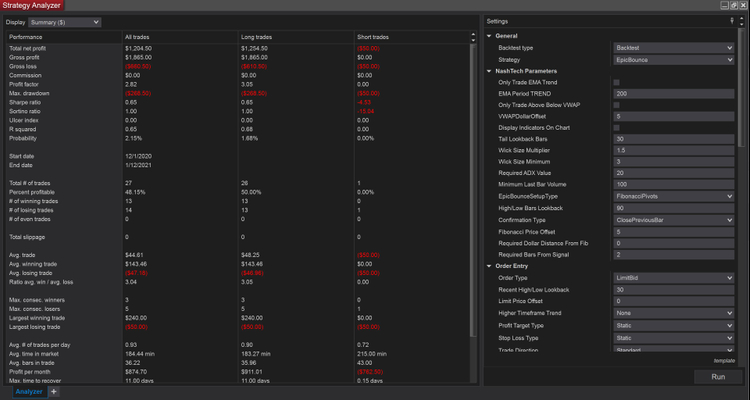This screenshot has height=400, width=750.
Task: Collapse the General section arrow
Action: 489,36
